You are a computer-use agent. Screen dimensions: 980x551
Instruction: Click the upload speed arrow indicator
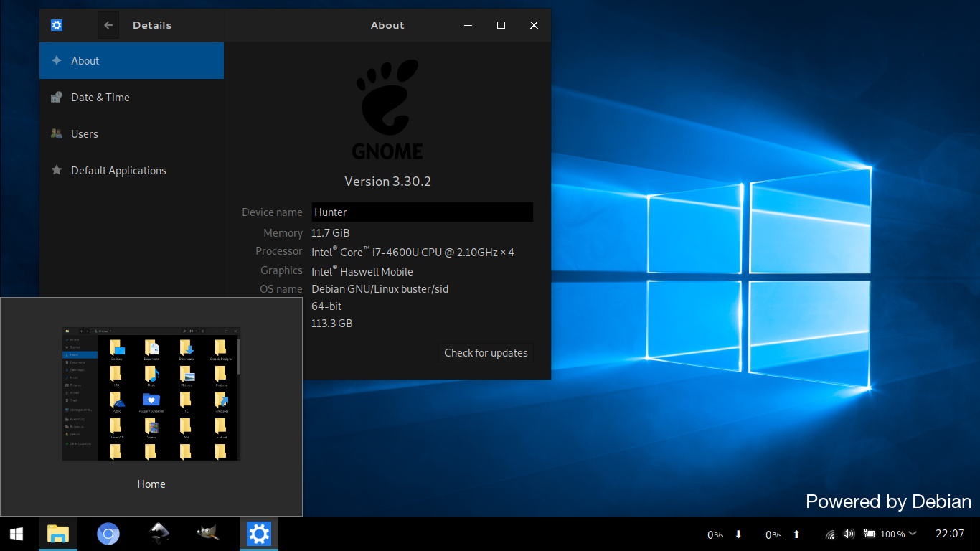click(x=796, y=534)
